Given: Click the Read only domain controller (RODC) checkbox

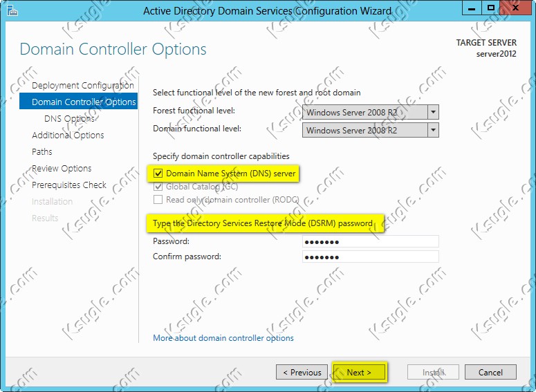Looking at the screenshot, I should point(158,200).
